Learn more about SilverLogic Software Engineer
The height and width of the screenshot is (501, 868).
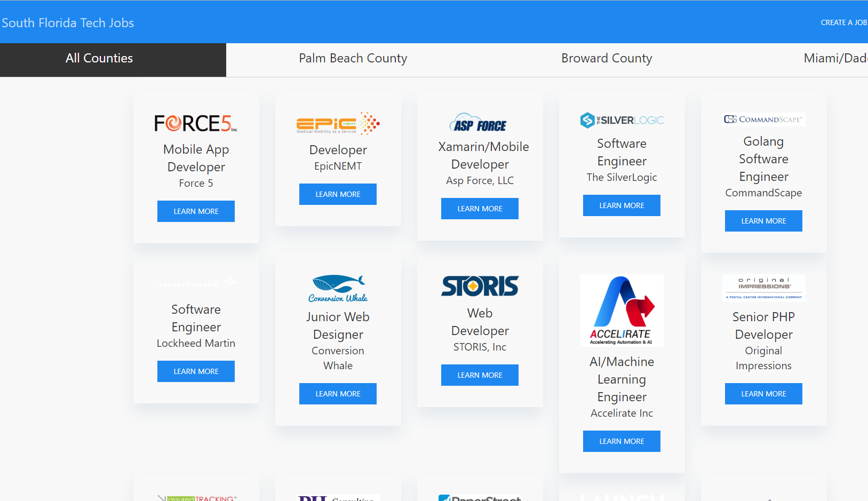pos(622,205)
